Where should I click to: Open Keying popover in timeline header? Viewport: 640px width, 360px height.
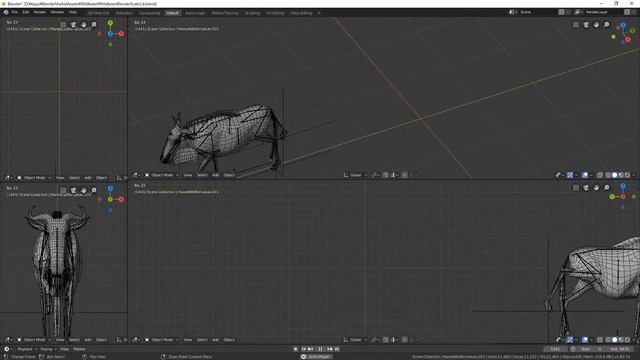48,349
